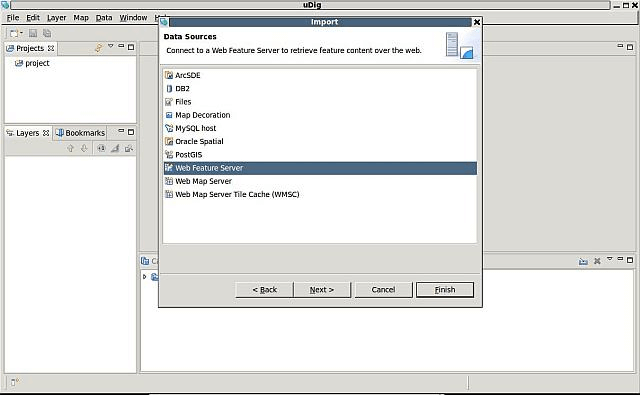
Task: Minimize the Catalog panel
Action: 620,259
